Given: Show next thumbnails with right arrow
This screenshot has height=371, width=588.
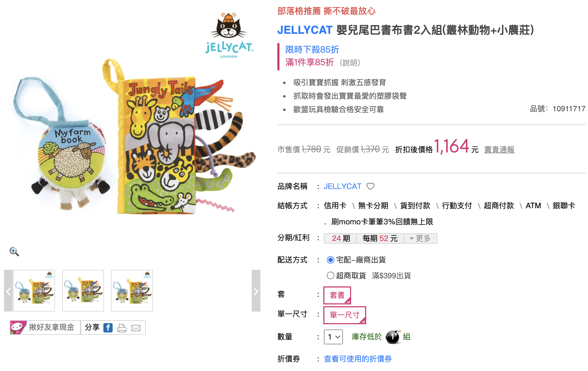Looking at the screenshot, I should (256, 291).
